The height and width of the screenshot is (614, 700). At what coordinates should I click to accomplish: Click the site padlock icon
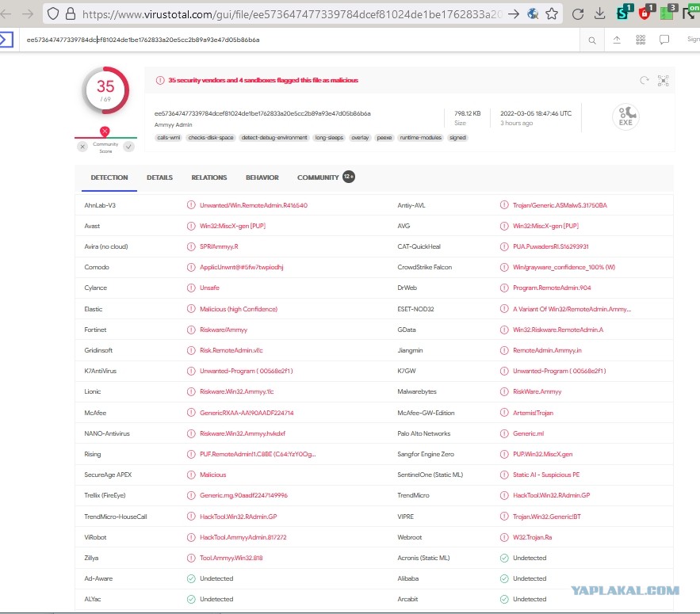click(x=70, y=13)
